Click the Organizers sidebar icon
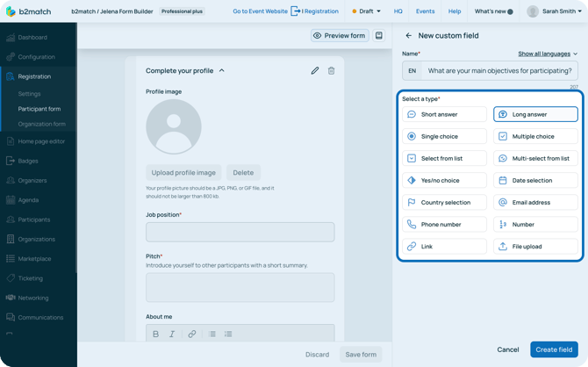Viewport: 588px width, 367px height. pos(11,181)
